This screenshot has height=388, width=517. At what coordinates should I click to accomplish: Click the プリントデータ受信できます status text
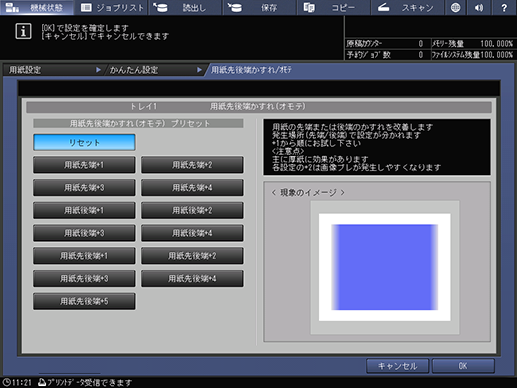click(x=89, y=382)
